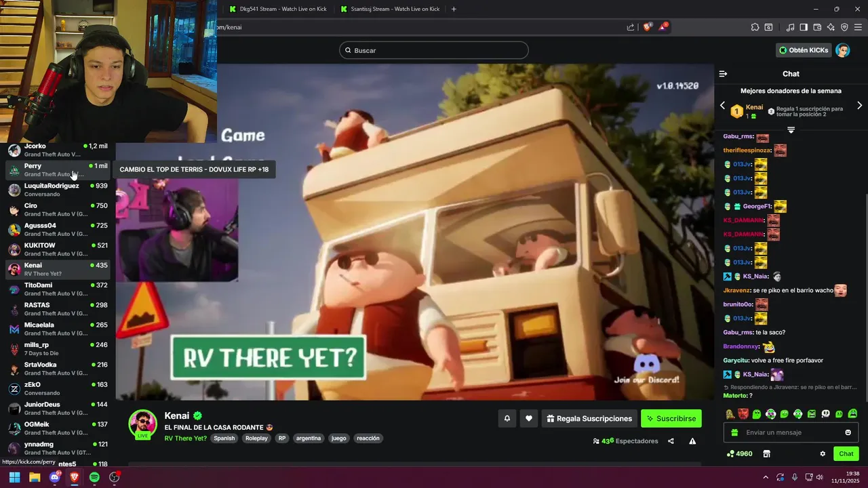Open File Explorer from the taskbar
Viewport: 868px width, 488px height.
(35, 477)
